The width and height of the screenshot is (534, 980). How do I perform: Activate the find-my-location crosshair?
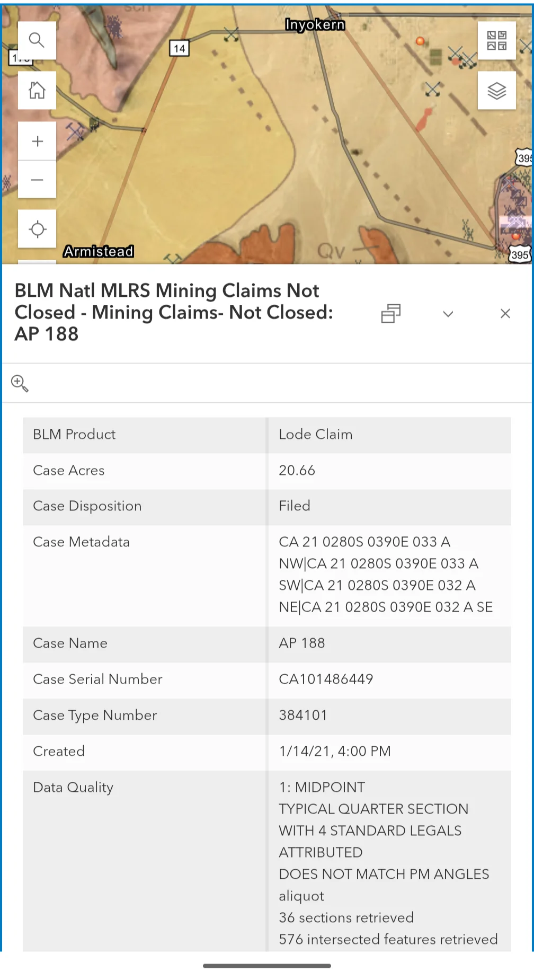tap(37, 229)
